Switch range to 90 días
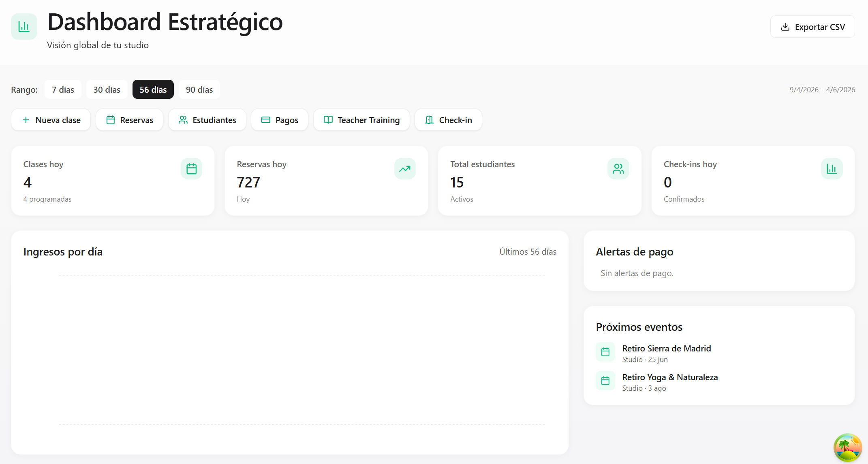 click(x=199, y=89)
